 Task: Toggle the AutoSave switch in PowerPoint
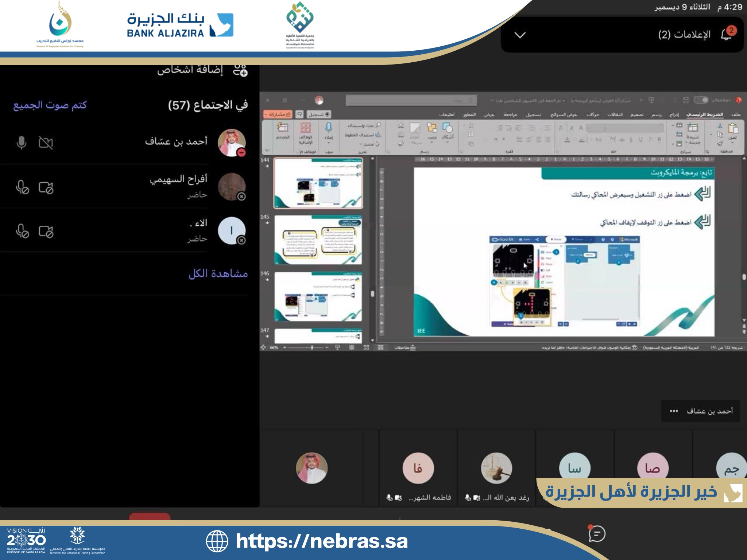[701, 100]
